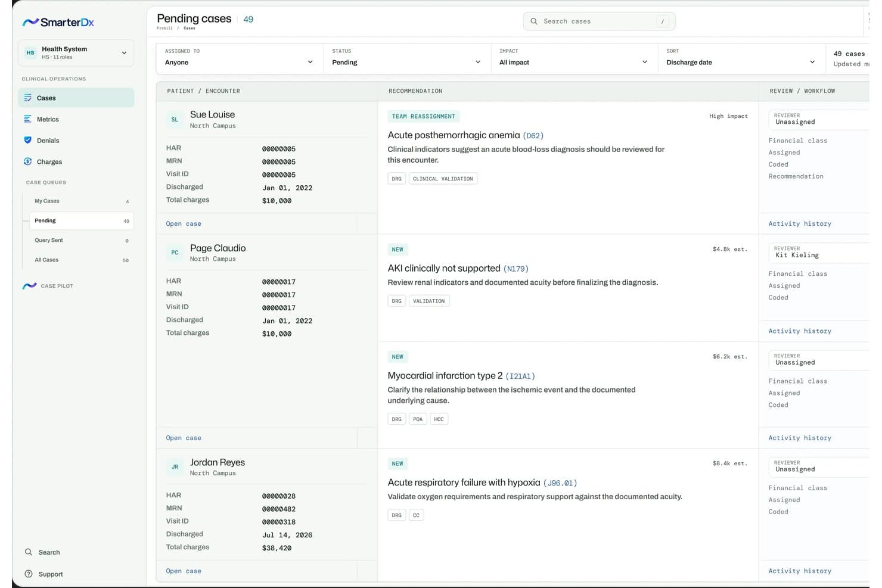Image resolution: width=882 pixels, height=588 pixels.
Task: Click the $8.4k est. value
Action: coord(730,463)
